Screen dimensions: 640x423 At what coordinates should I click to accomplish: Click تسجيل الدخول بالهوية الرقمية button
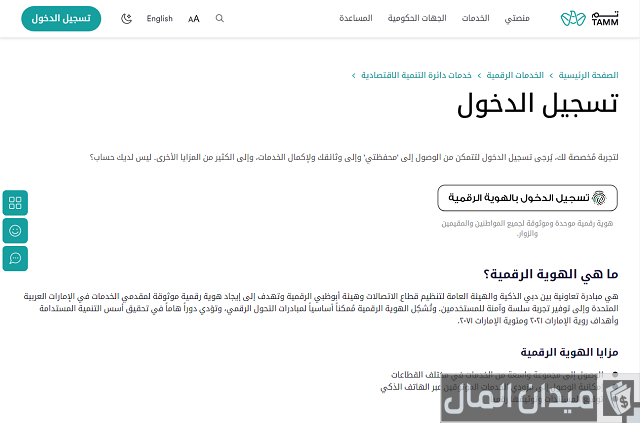click(x=527, y=198)
